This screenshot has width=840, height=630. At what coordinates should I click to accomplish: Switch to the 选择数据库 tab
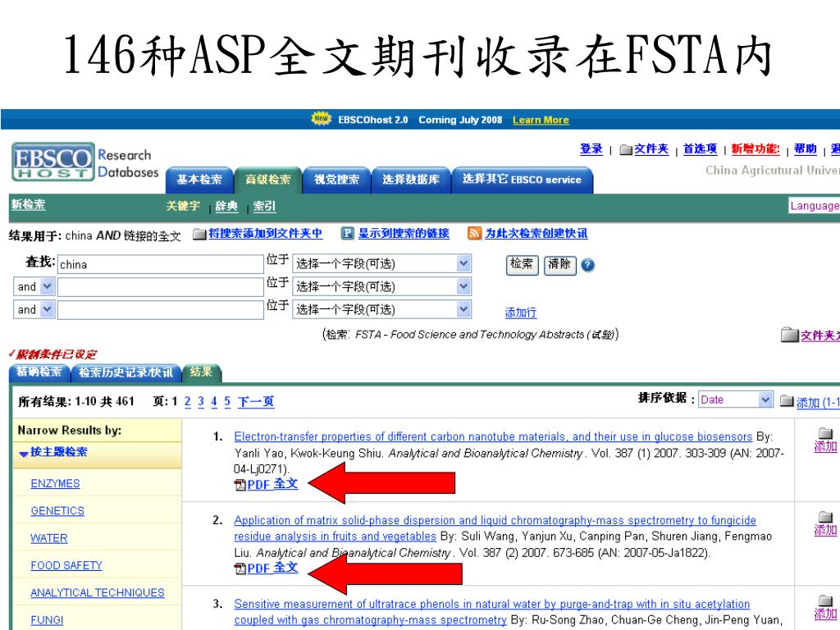coord(411,180)
